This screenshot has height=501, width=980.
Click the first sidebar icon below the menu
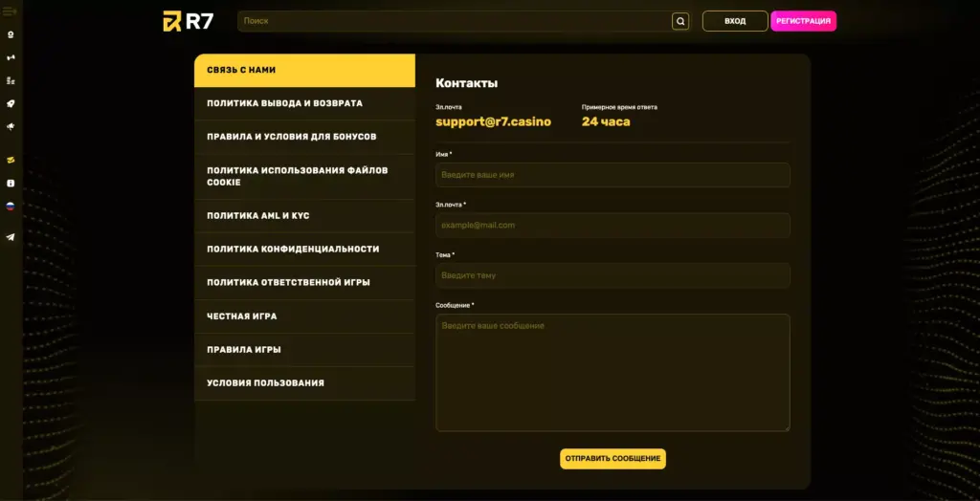[10, 34]
